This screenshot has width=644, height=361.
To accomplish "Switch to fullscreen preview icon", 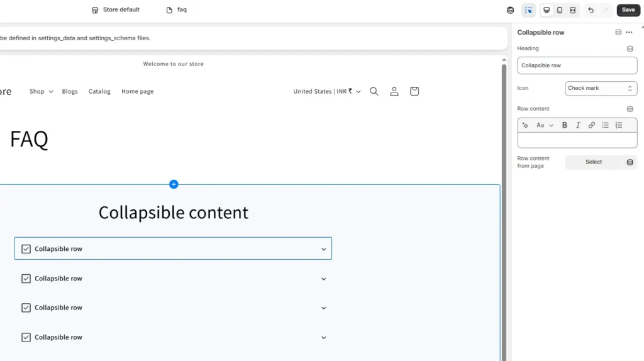I will (572, 10).
